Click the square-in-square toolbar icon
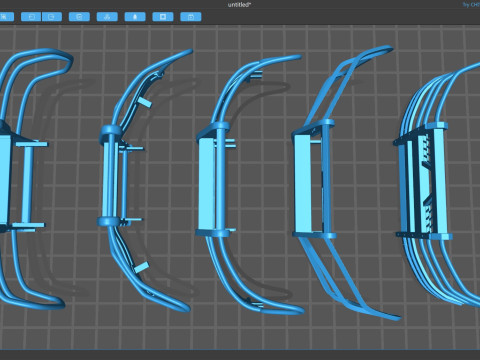 (x=163, y=17)
